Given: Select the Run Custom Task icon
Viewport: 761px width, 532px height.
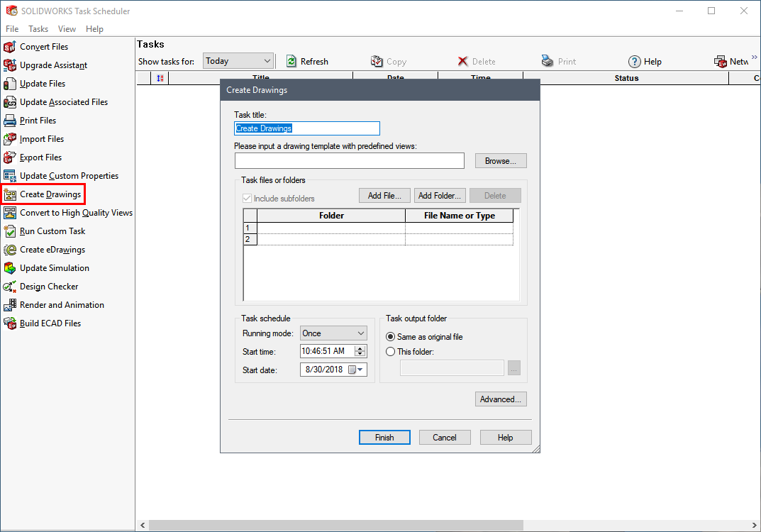Looking at the screenshot, I should click(10, 231).
